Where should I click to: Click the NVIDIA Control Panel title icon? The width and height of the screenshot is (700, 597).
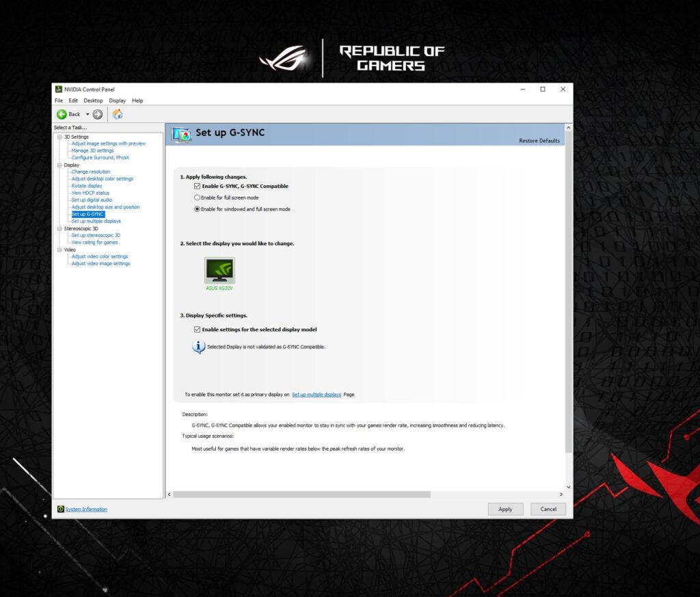pyautogui.click(x=59, y=89)
